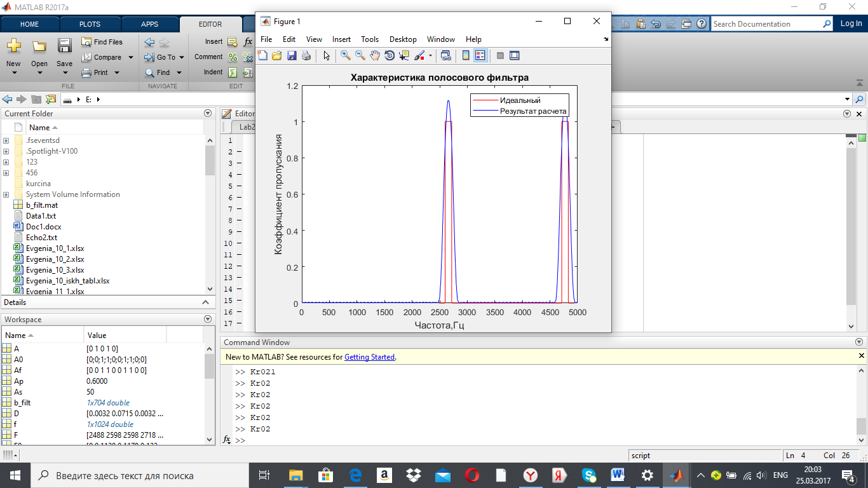
Task: Click the Search Documentation field
Action: click(766, 24)
